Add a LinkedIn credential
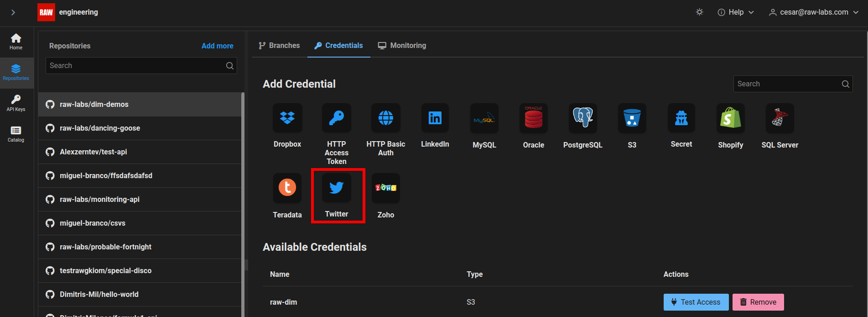This screenshot has width=868, height=317. (435, 118)
